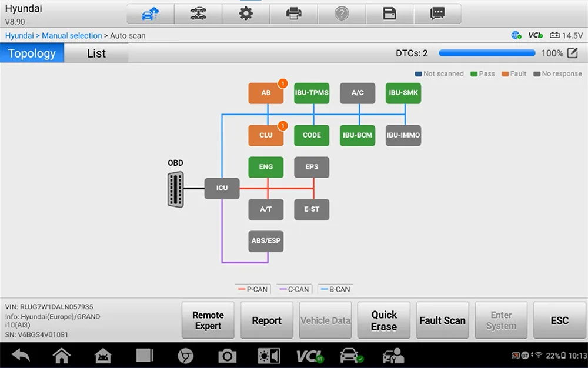The width and height of the screenshot is (588, 368).
Task: Select the CLU fault module
Action: (x=266, y=135)
